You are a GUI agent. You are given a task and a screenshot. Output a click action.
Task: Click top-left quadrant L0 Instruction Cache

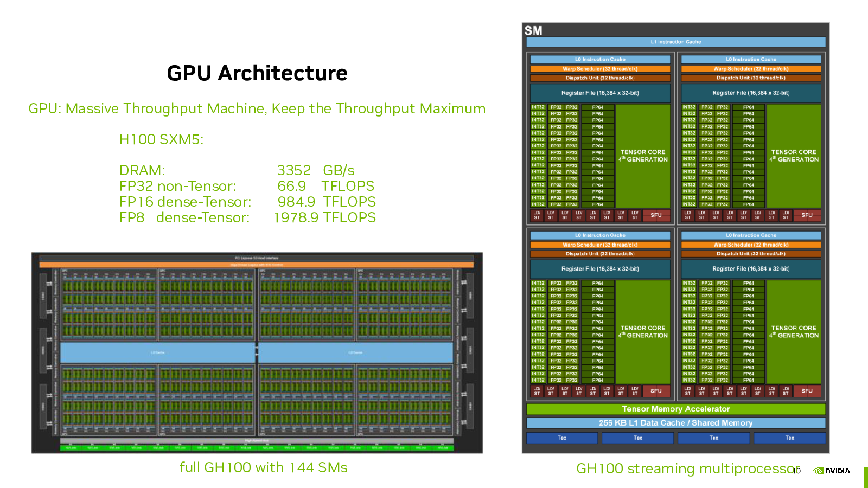tap(601, 60)
